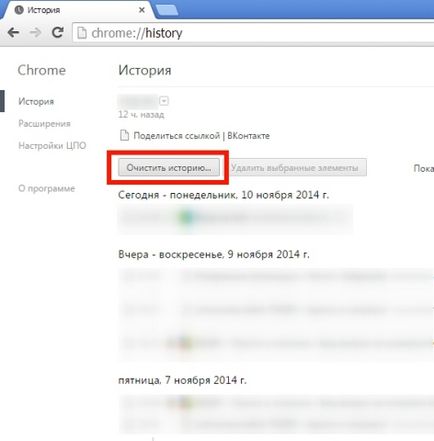Expand the device dropdown arrow under История
This screenshot has height=441, width=434.
tap(164, 101)
